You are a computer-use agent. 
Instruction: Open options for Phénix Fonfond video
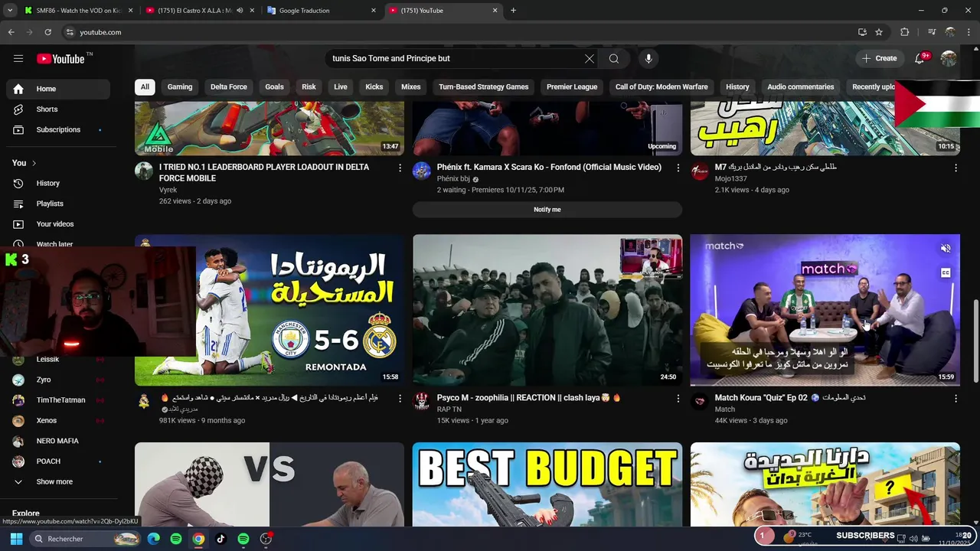(678, 168)
